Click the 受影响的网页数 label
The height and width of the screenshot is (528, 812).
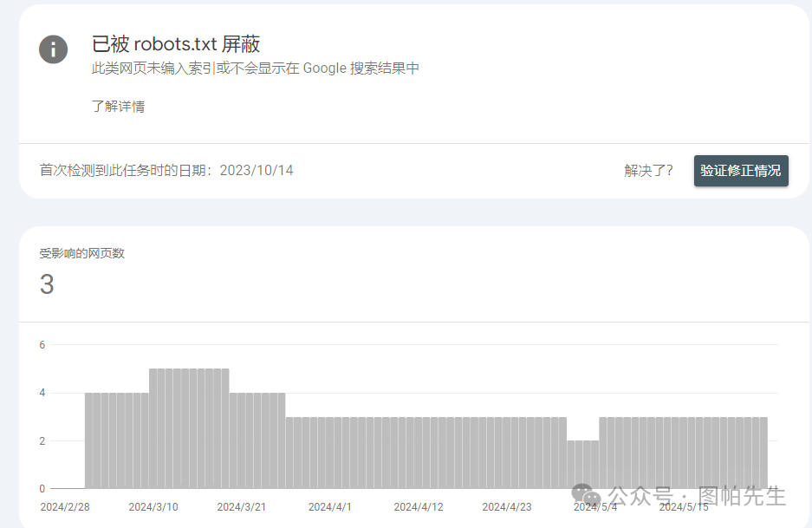pos(81,253)
